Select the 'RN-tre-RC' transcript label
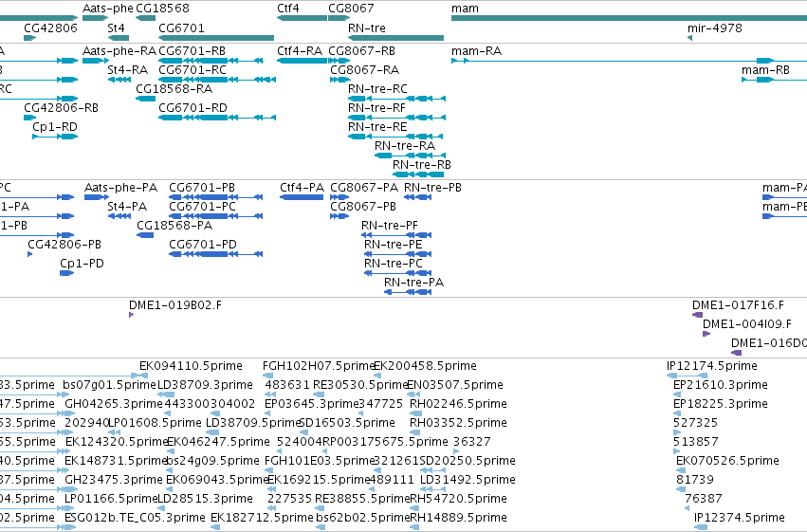The width and height of the screenshot is (807, 532). coord(377,88)
